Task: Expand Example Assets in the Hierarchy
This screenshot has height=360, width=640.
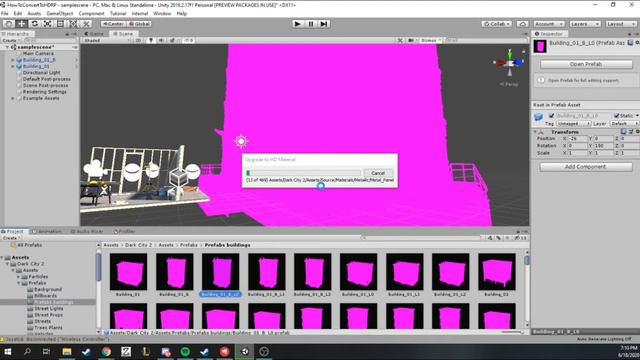Action: click(x=13, y=98)
